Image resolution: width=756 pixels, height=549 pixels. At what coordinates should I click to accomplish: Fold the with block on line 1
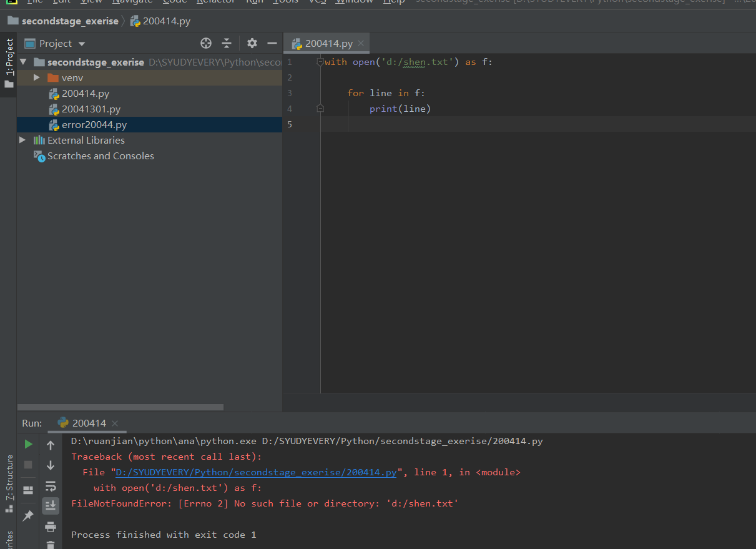[x=320, y=62]
